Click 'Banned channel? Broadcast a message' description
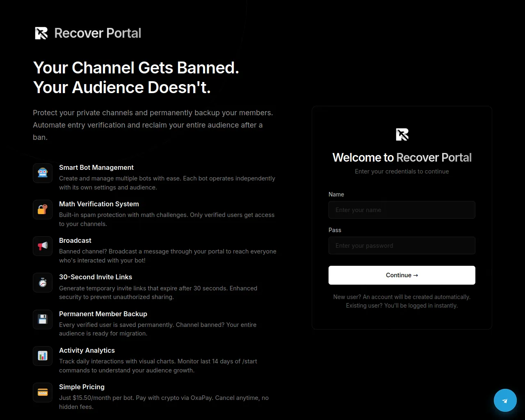 168,256
